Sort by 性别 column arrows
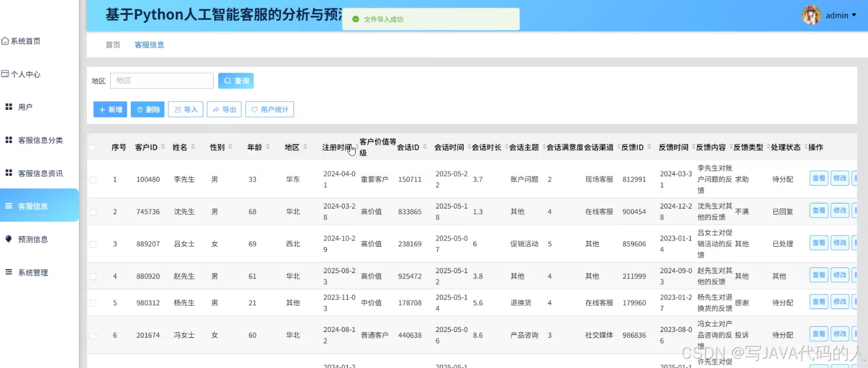The width and height of the screenshot is (868, 368). (230, 147)
